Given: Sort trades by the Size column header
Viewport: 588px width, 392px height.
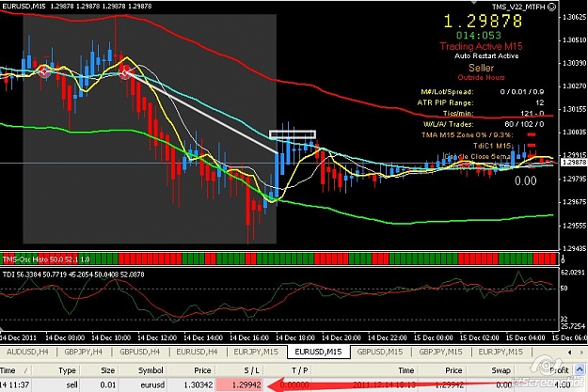Looking at the screenshot, I should pyautogui.click(x=107, y=370).
